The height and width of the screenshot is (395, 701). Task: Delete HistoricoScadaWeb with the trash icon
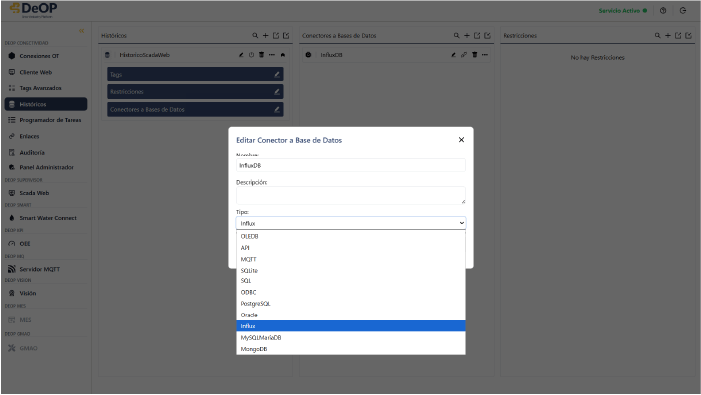262,55
